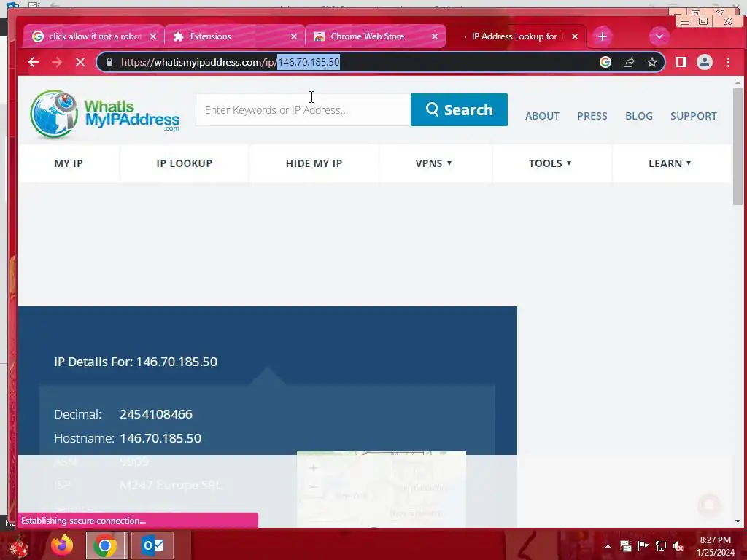Select MY IP in navigation bar
This screenshot has height=560, width=747.
(69, 163)
